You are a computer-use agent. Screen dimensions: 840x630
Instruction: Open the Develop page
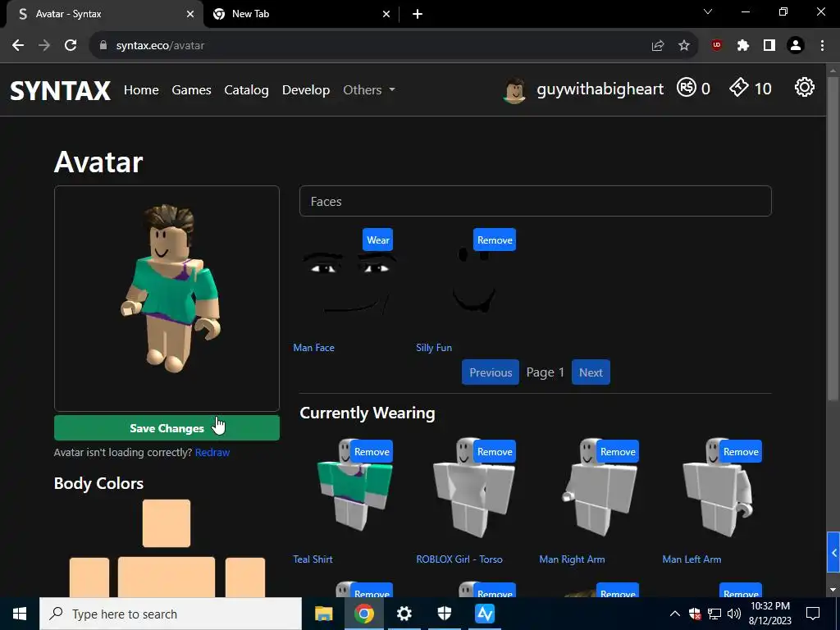click(x=306, y=89)
